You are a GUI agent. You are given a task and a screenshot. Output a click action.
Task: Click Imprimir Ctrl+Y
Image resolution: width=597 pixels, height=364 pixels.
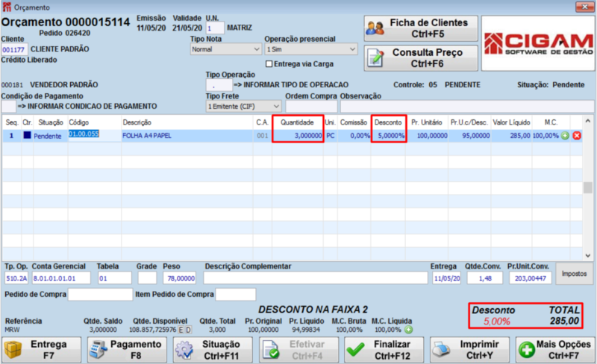470,350
